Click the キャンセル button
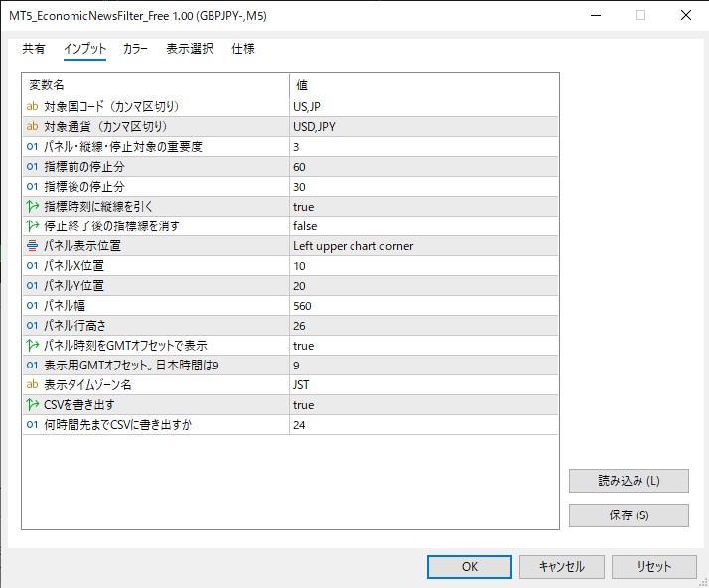Screen dimensions: 709x588 coord(562,567)
